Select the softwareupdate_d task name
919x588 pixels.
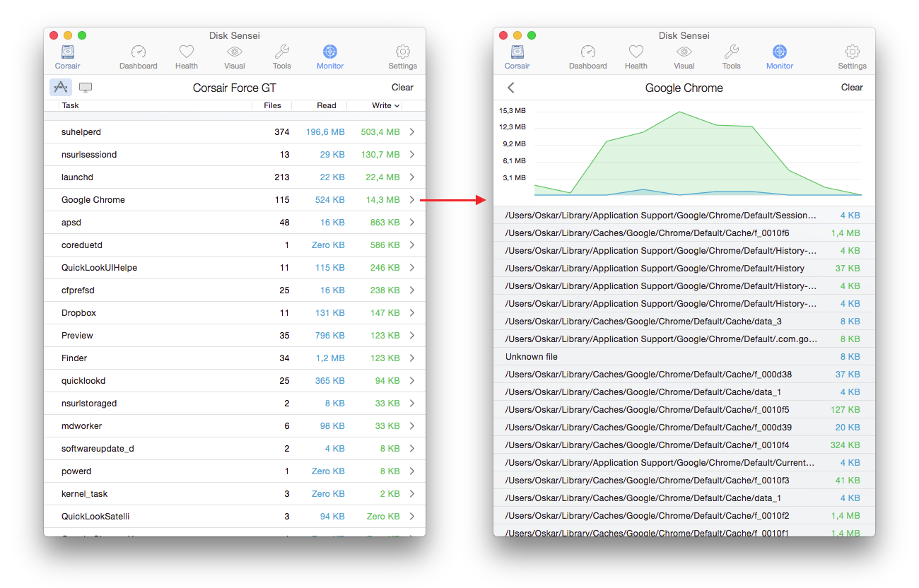pyautogui.click(x=98, y=449)
